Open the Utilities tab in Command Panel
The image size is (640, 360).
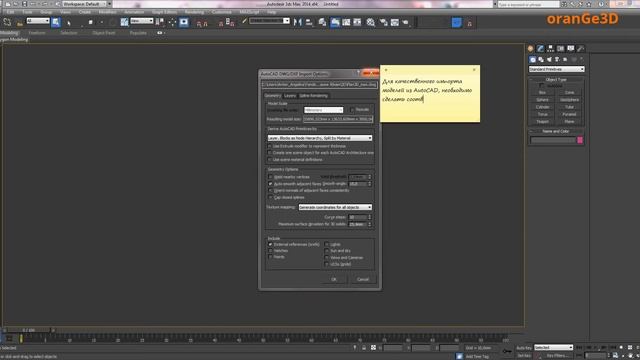[x=580, y=49]
